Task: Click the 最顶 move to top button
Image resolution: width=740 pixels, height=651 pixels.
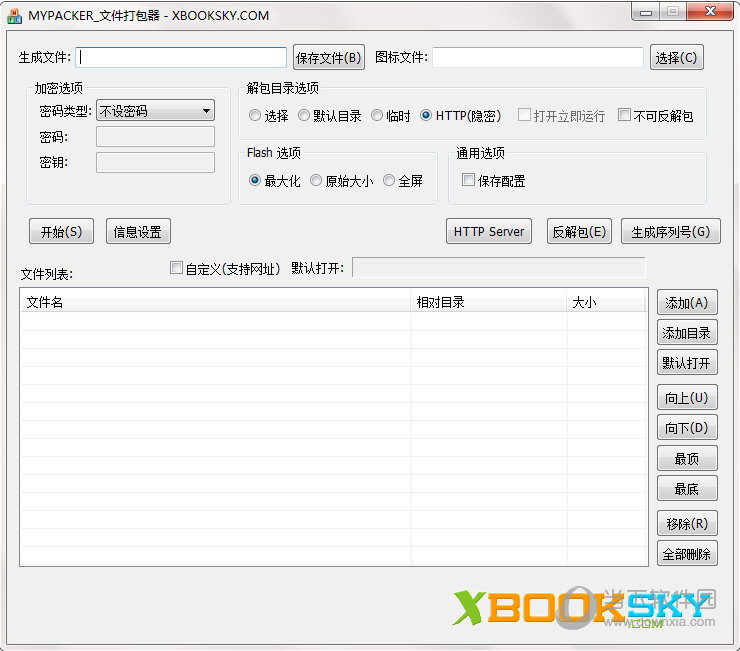Action: click(x=687, y=458)
